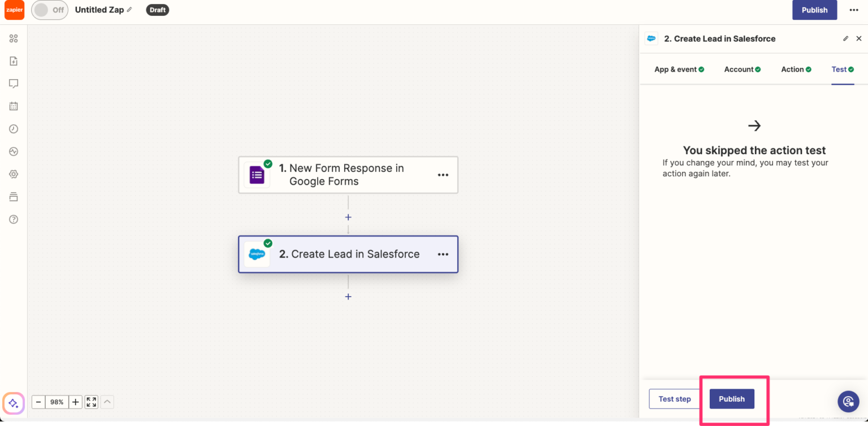
Task: Open the help question mark icon
Action: coord(13,219)
